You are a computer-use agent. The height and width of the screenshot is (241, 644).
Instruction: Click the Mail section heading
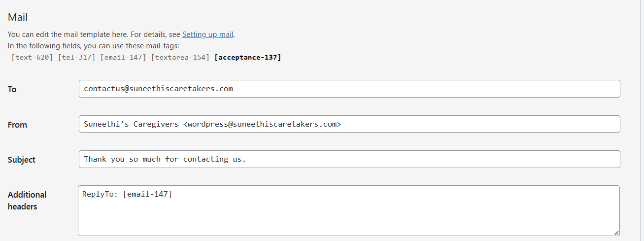point(18,17)
